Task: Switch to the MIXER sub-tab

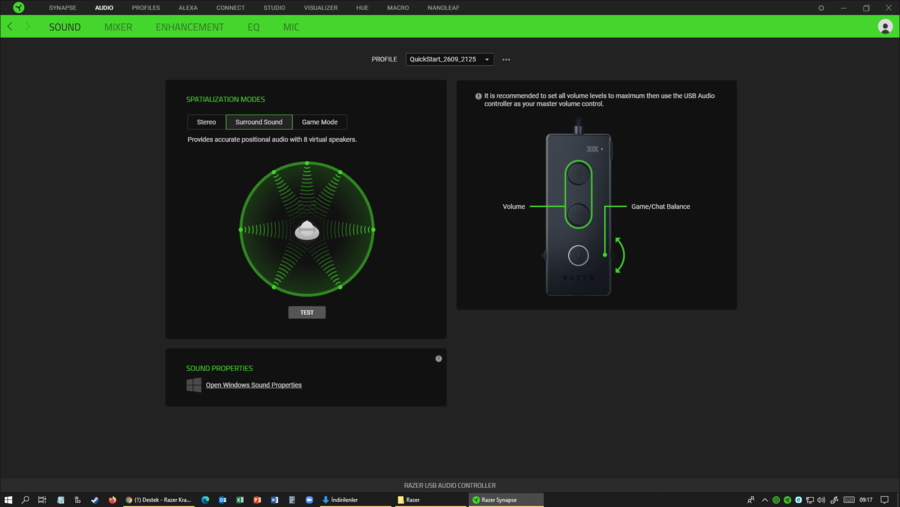Action: click(x=118, y=27)
